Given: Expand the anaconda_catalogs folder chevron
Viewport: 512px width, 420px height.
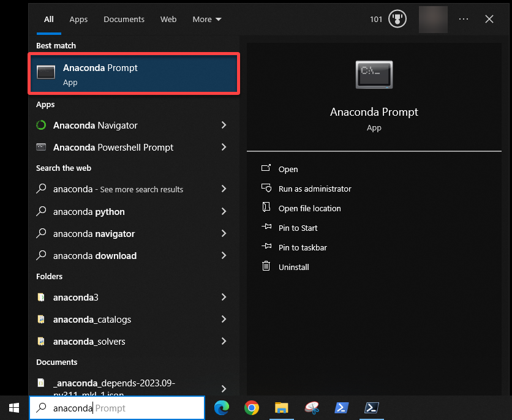Looking at the screenshot, I should (x=224, y=319).
